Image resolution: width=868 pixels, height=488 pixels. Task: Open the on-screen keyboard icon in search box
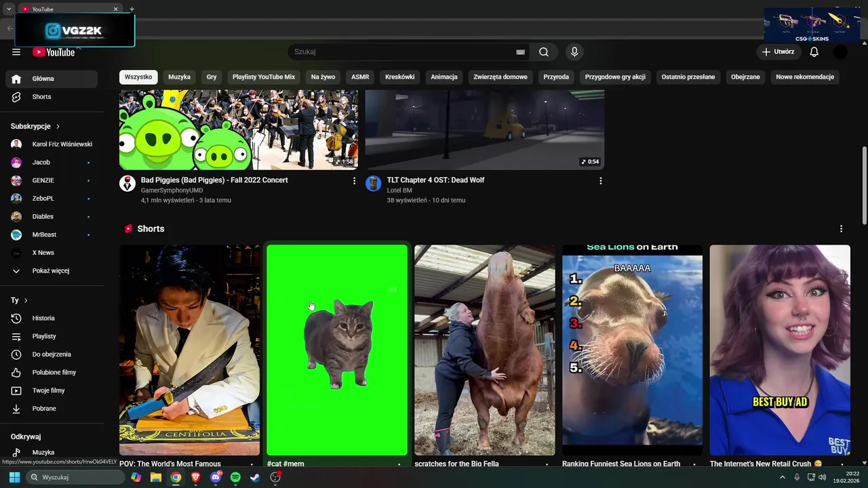click(520, 52)
